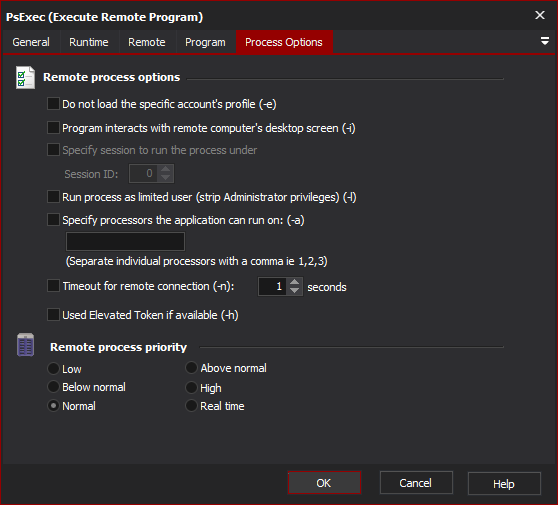The height and width of the screenshot is (505, 558).
Task: Click the dialog title 'PsExec (Execute Remote Program)'
Action: point(104,17)
